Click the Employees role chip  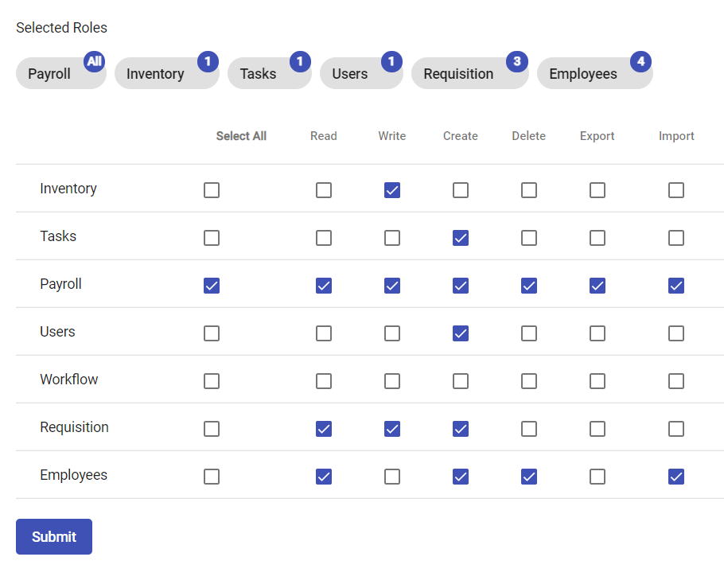[x=583, y=74]
